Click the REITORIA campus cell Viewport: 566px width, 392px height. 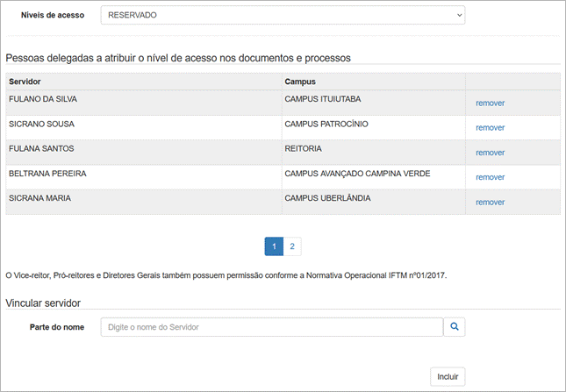304,149
